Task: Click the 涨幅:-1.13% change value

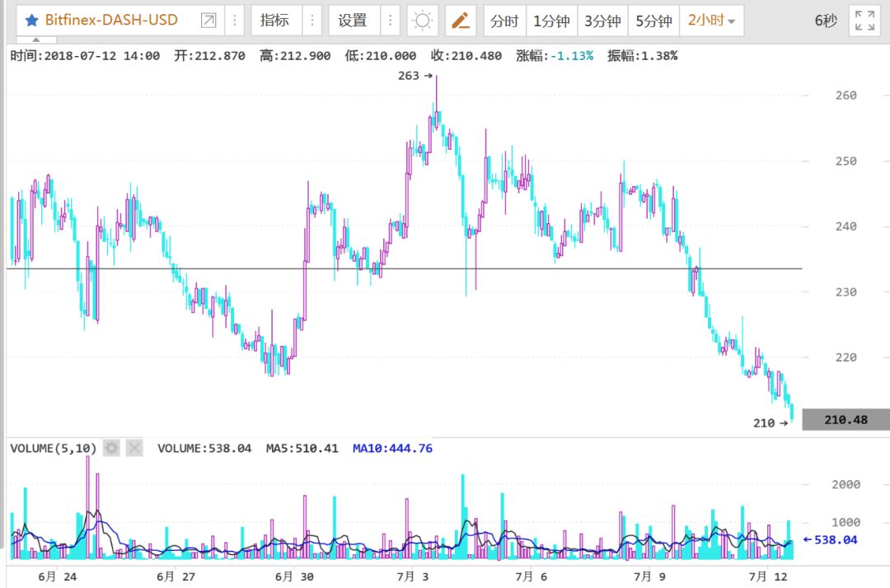Action: 555,55
